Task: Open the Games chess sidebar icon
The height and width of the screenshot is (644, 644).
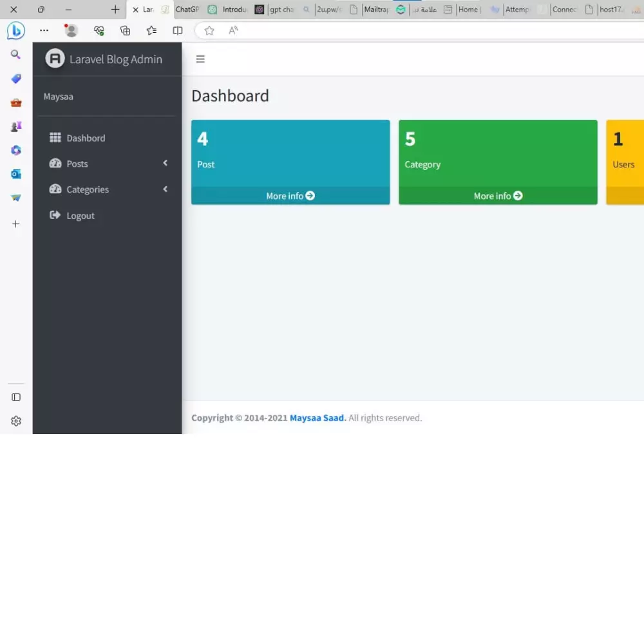Action: coord(16,126)
